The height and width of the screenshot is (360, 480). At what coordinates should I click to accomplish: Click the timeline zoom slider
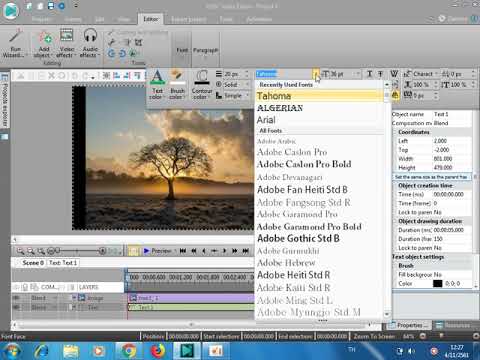coord(77,251)
